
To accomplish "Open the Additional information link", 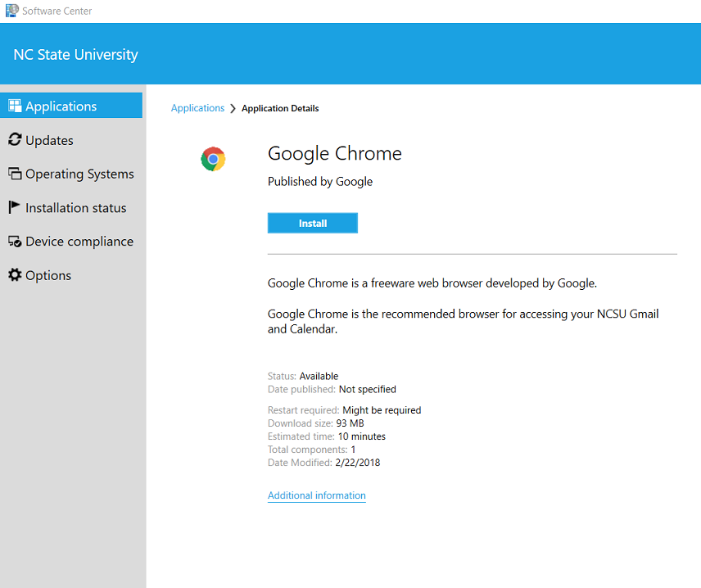I will [317, 495].
